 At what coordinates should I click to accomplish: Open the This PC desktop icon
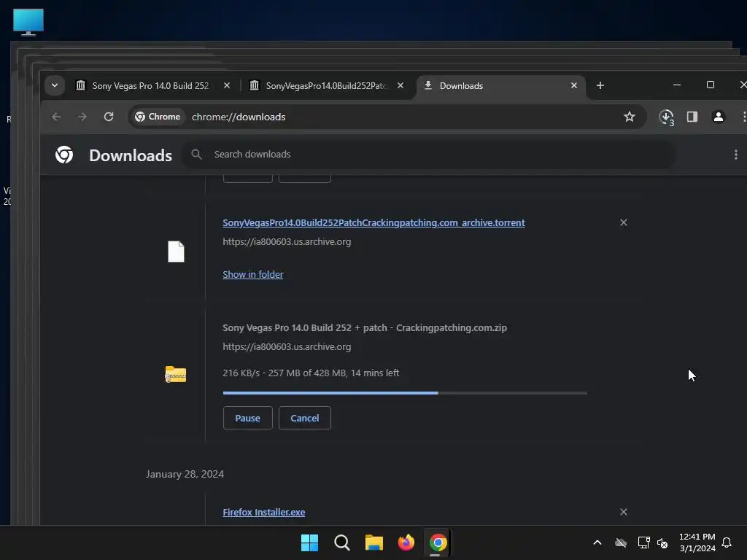pos(28,22)
